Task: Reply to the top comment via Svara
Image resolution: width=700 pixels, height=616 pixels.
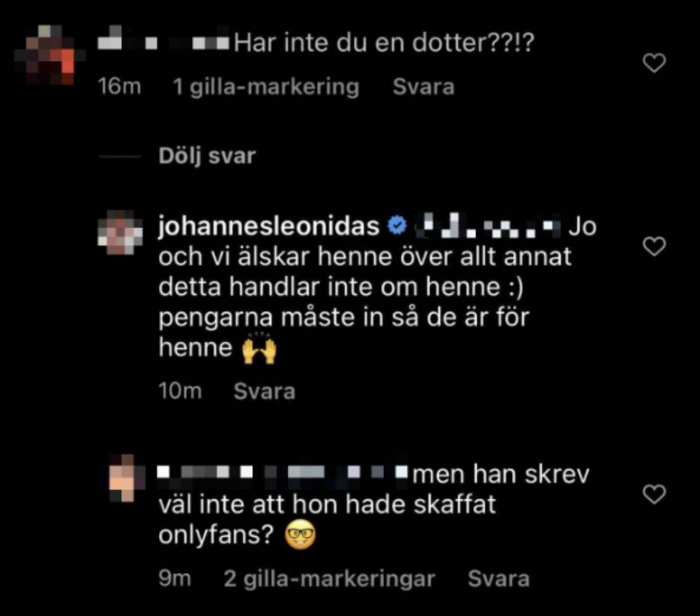Action: (x=423, y=87)
